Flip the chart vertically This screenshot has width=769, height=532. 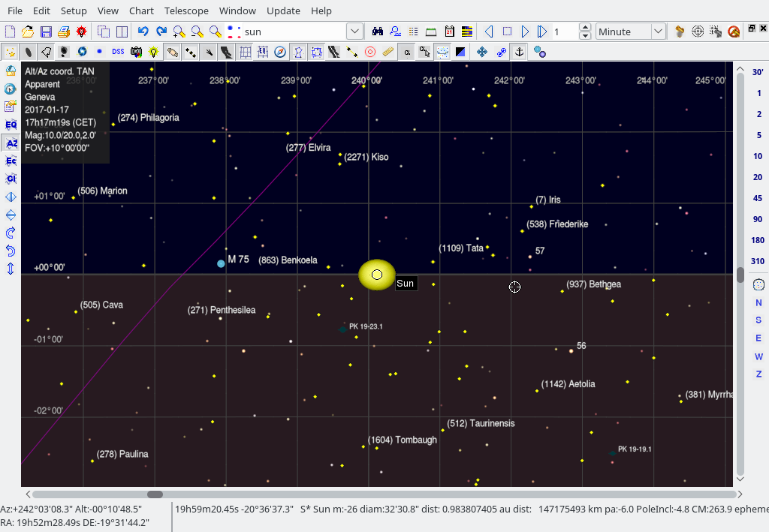click(x=11, y=215)
